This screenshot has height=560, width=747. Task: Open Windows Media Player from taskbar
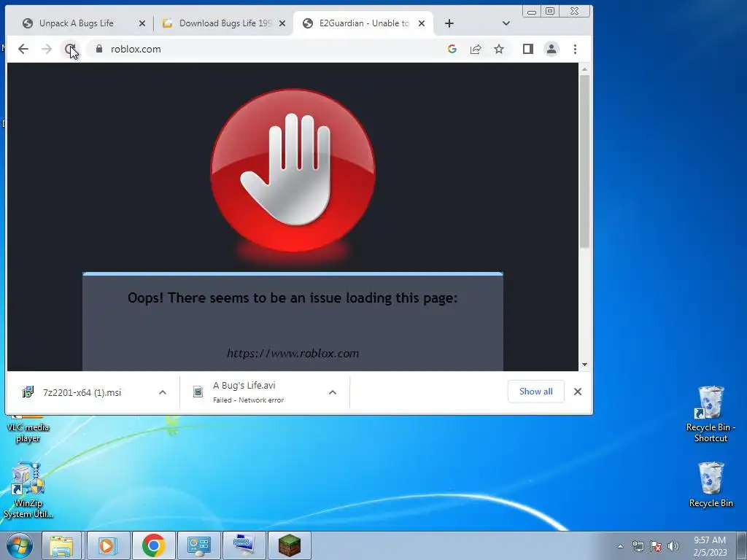pos(108,545)
